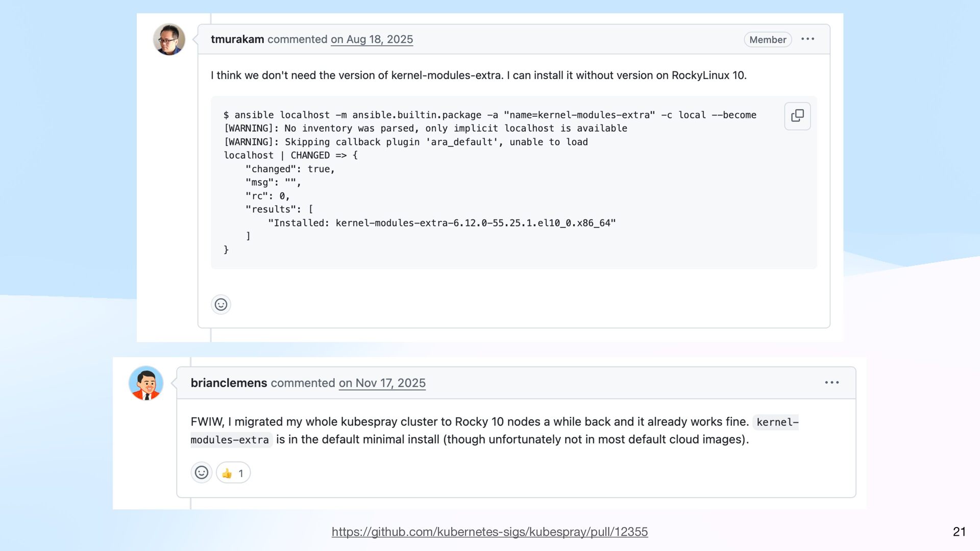This screenshot has height=551, width=980.
Task: Open the Nov 17, 2025 timestamp link
Action: pyautogui.click(x=382, y=383)
